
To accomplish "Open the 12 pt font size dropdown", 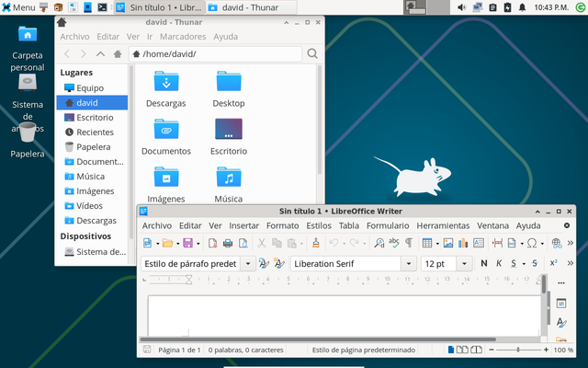I will [x=464, y=264].
